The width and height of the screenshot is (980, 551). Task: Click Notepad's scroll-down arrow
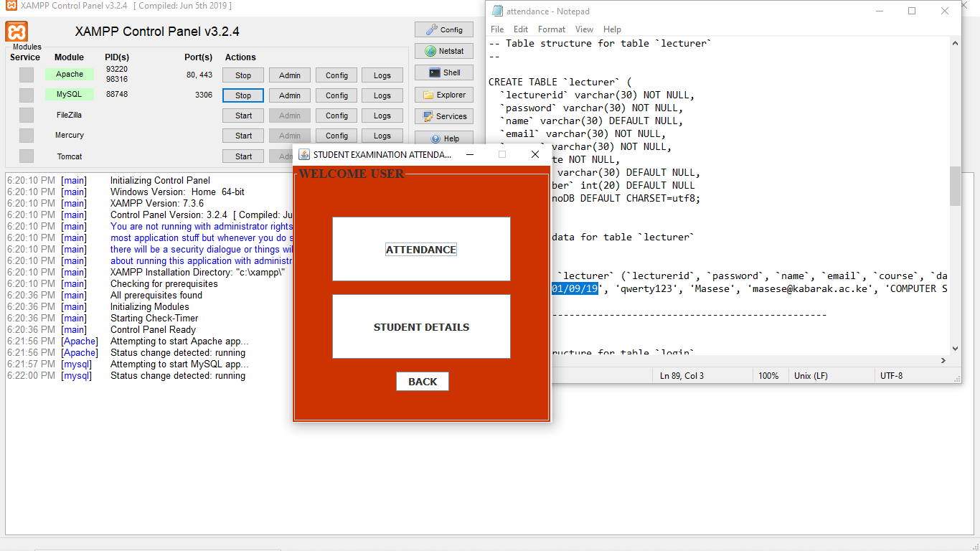(x=954, y=348)
